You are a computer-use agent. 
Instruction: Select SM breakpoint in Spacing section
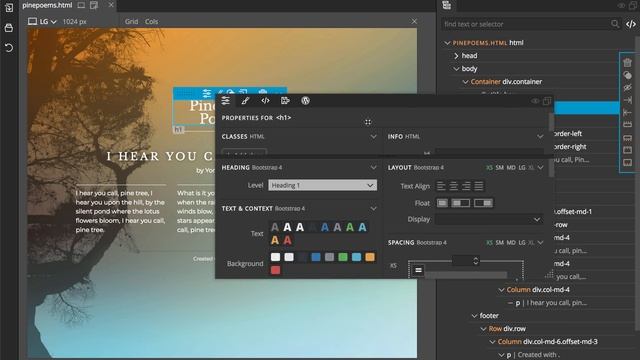tap(500, 243)
